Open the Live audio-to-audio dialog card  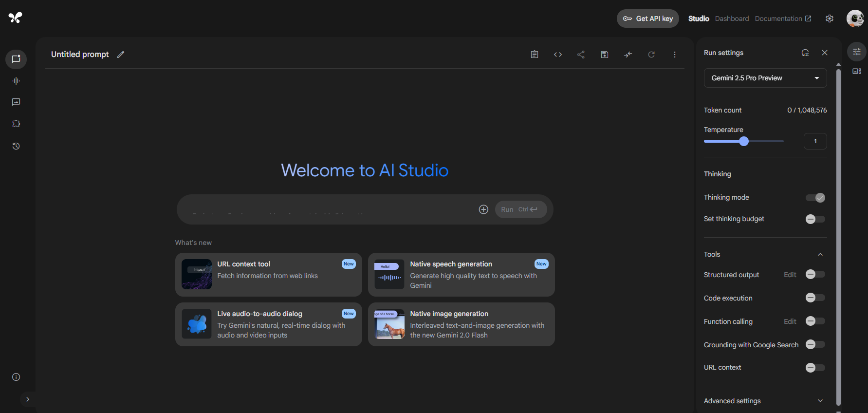pyautogui.click(x=269, y=324)
